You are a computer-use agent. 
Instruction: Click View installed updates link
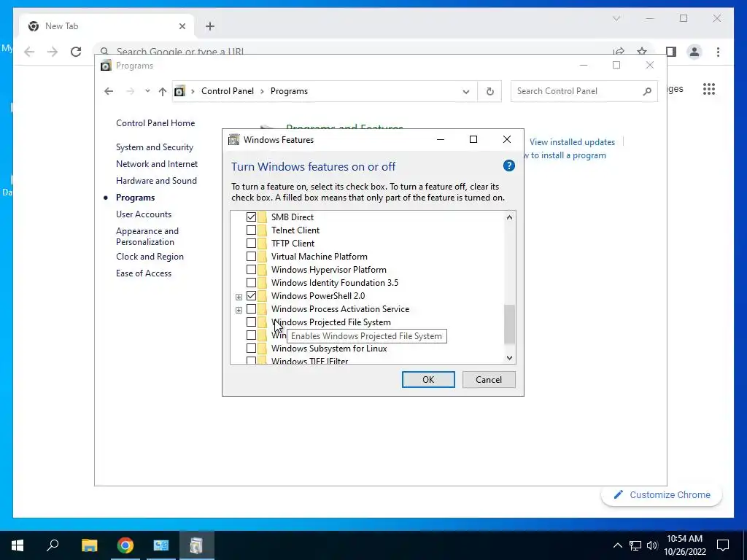(572, 142)
